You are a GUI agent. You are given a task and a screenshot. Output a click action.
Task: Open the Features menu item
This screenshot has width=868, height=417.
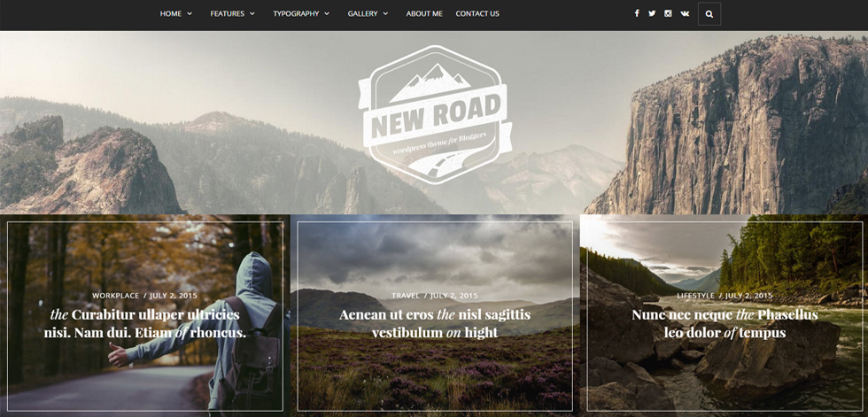pyautogui.click(x=227, y=14)
